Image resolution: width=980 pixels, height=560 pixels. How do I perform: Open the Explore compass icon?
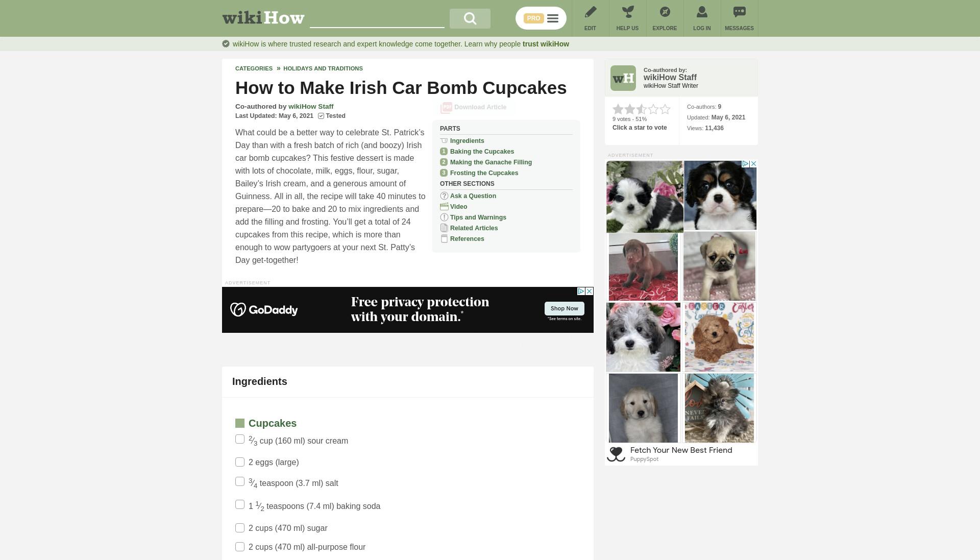point(665,12)
